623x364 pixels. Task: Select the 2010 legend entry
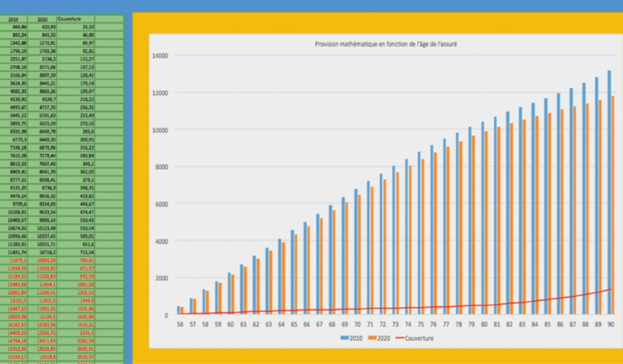pos(357,338)
